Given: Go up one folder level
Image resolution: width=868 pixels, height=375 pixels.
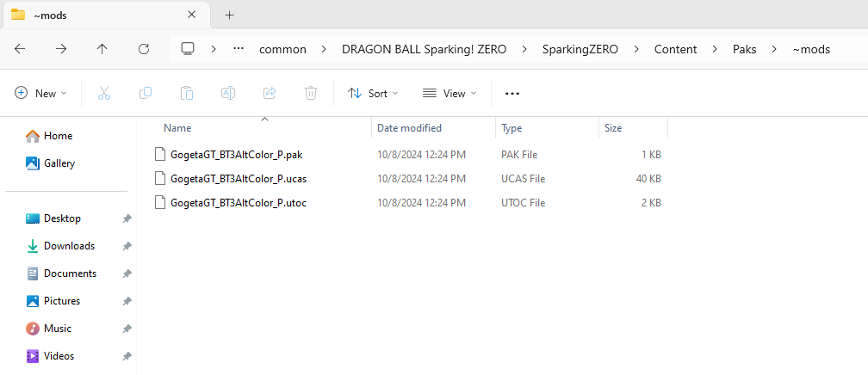Looking at the screenshot, I should click(x=102, y=49).
